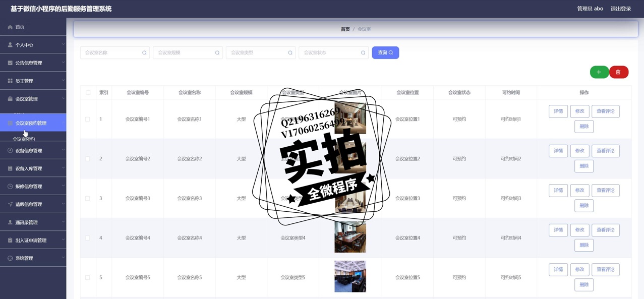Click the green add (+) button
The width and height of the screenshot is (644, 299).
[599, 72]
